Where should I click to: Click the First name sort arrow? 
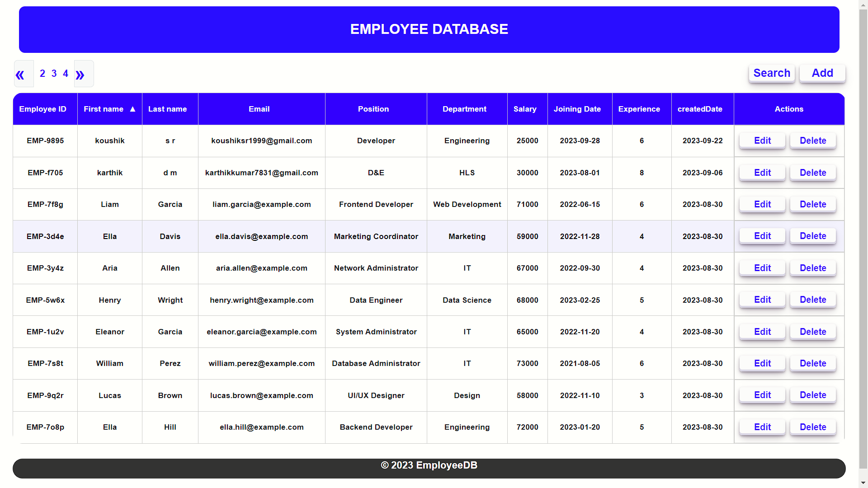pos(132,109)
